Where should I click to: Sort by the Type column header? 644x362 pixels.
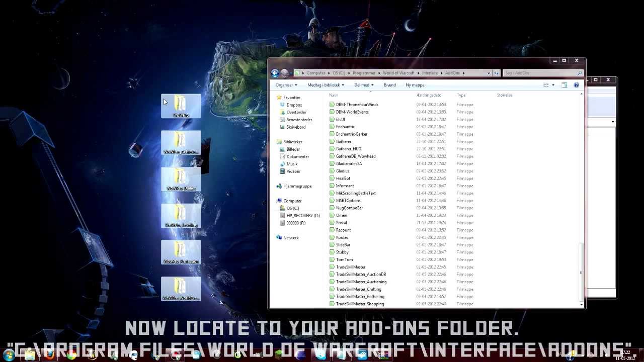[x=461, y=95]
